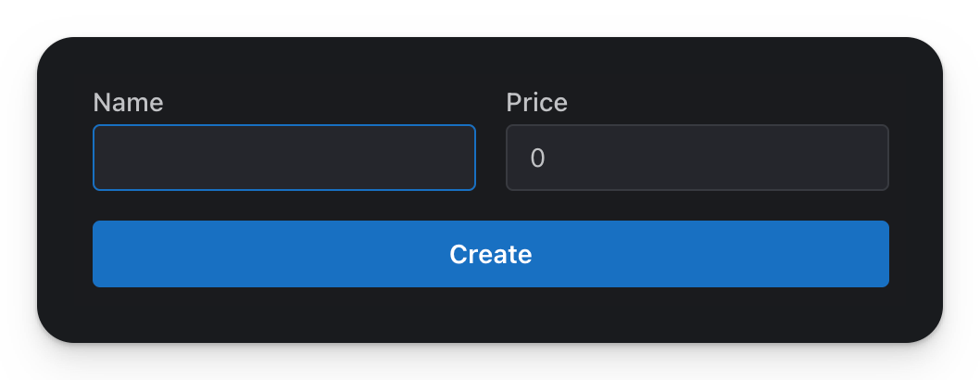Click the placeholder 0 in Price
This screenshot has height=380, width=980.
click(x=537, y=158)
